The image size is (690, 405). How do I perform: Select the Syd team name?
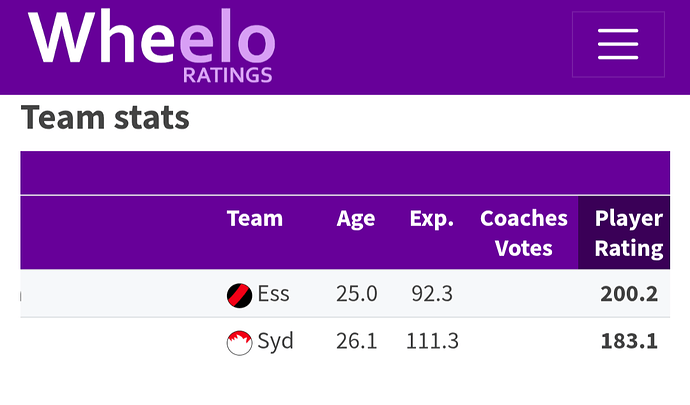coord(275,342)
